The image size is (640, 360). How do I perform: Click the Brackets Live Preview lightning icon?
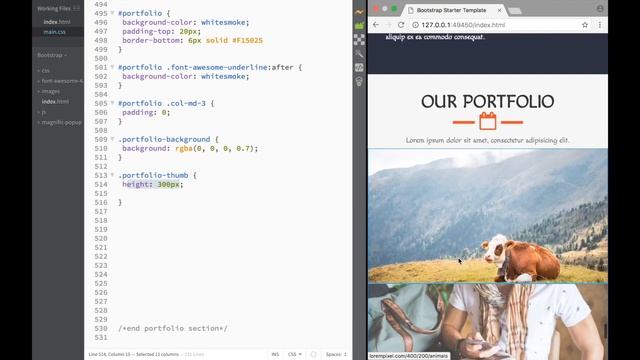(359, 12)
